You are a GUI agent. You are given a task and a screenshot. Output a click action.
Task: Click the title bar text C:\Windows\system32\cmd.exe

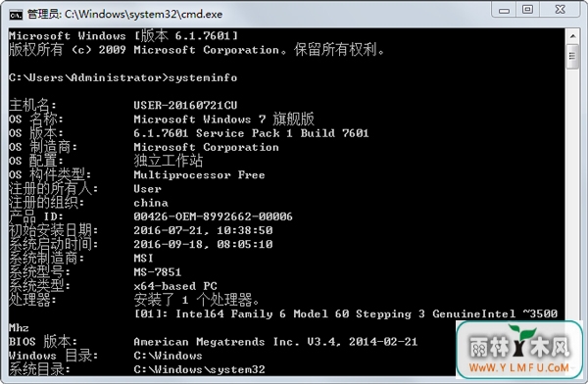point(144,15)
